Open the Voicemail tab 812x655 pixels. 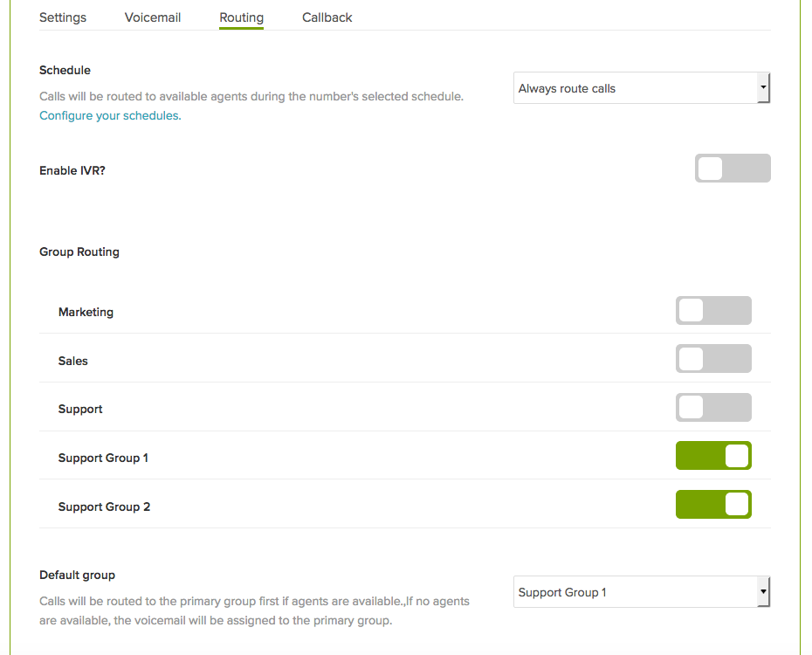point(153,17)
